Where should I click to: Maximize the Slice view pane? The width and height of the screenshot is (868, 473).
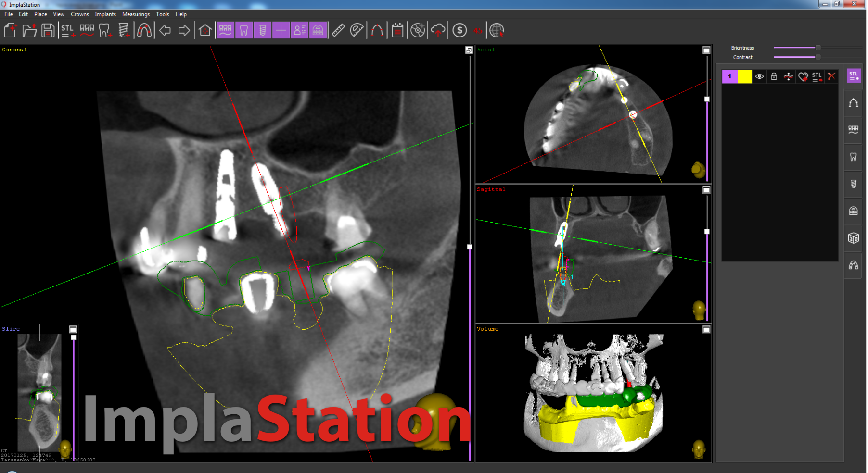pos(73,329)
